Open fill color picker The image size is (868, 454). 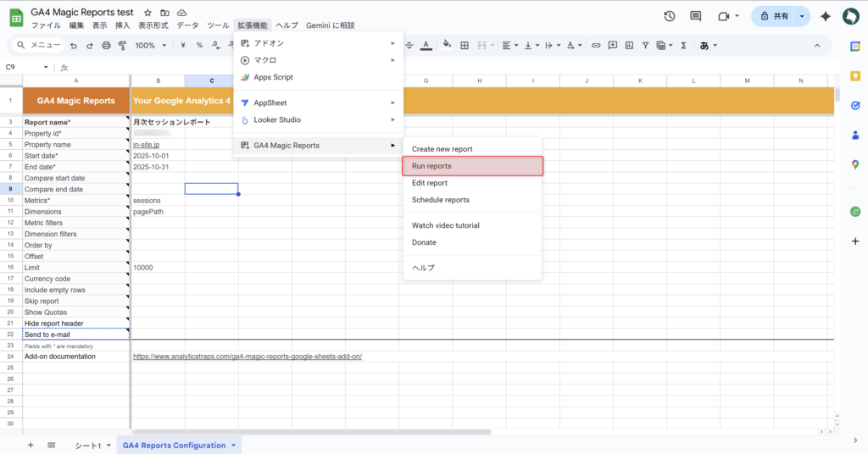pos(447,46)
